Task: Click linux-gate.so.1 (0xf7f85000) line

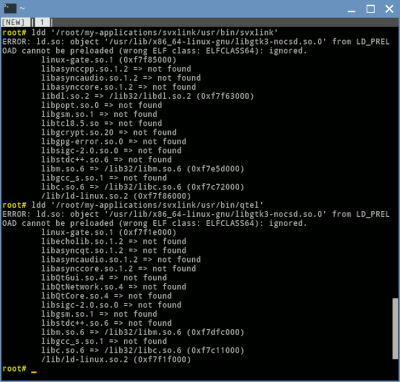Action: (x=109, y=60)
